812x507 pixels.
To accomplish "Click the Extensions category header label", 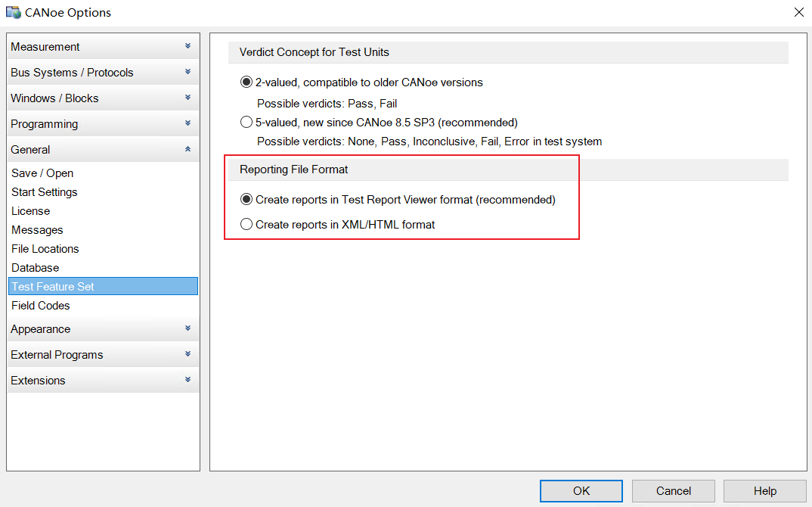I will point(38,381).
